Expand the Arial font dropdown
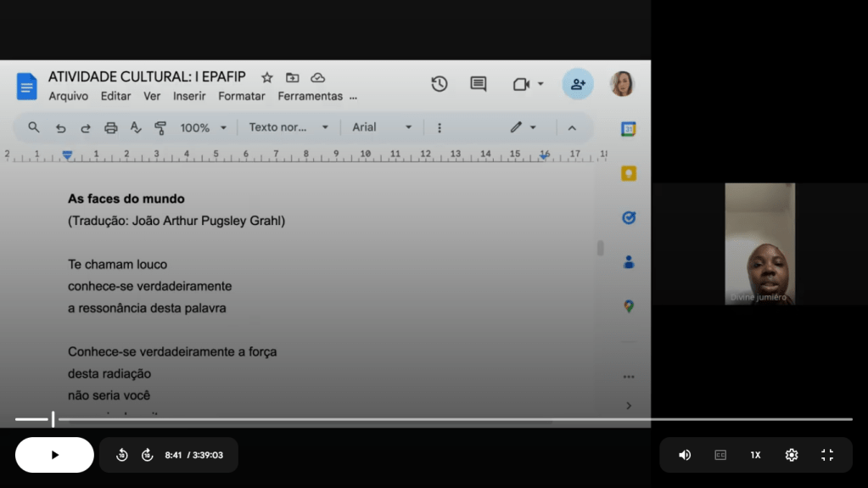Image resolution: width=868 pixels, height=488 pixels. coord(382,127)
